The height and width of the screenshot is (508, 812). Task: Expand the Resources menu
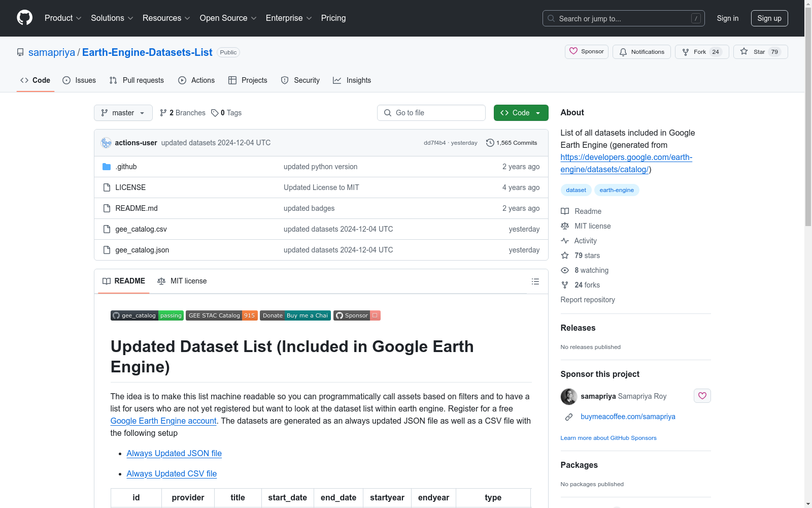coord(166,18)
